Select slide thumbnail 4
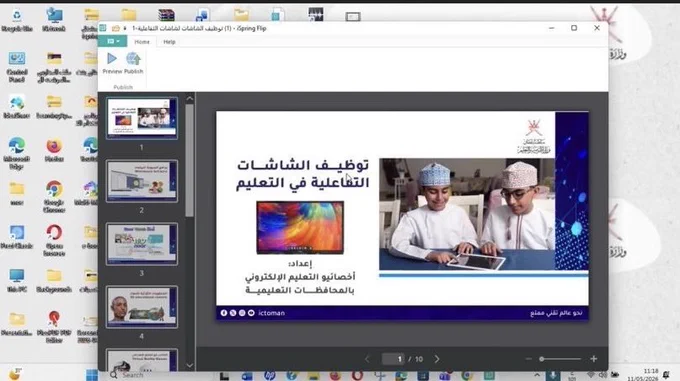Image resolution: width=680 pixels, height=381 pixels. point(142,306)
